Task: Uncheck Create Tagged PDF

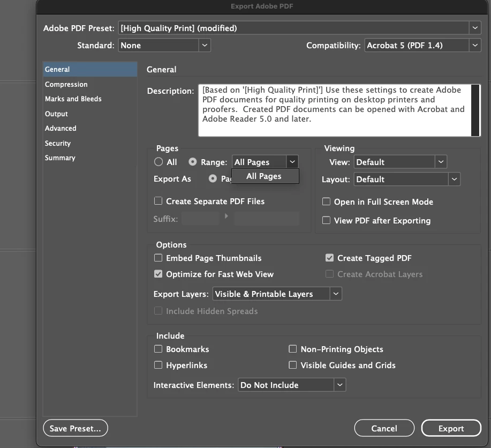Action: [x=329, y=258]
